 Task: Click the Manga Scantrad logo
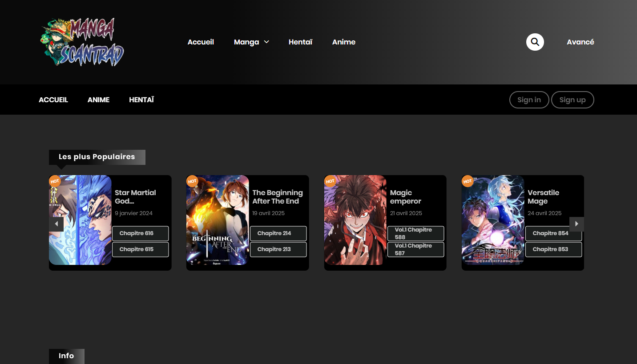click(x=82, y=42)
